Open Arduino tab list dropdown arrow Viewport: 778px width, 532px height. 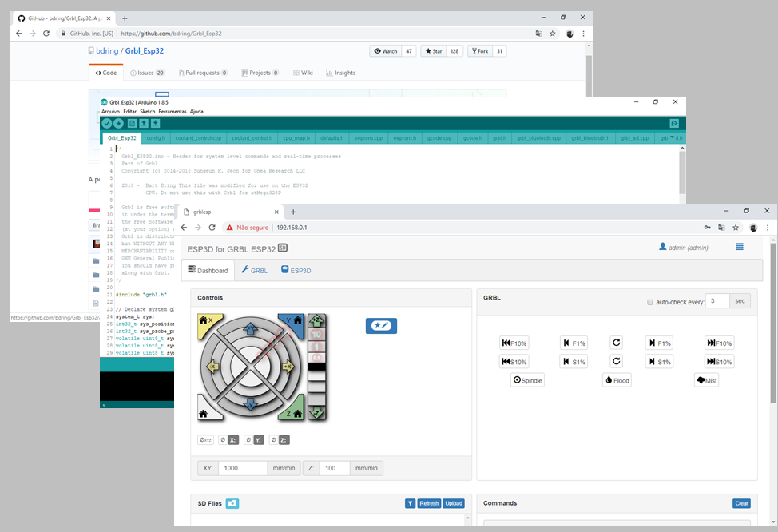673,137
